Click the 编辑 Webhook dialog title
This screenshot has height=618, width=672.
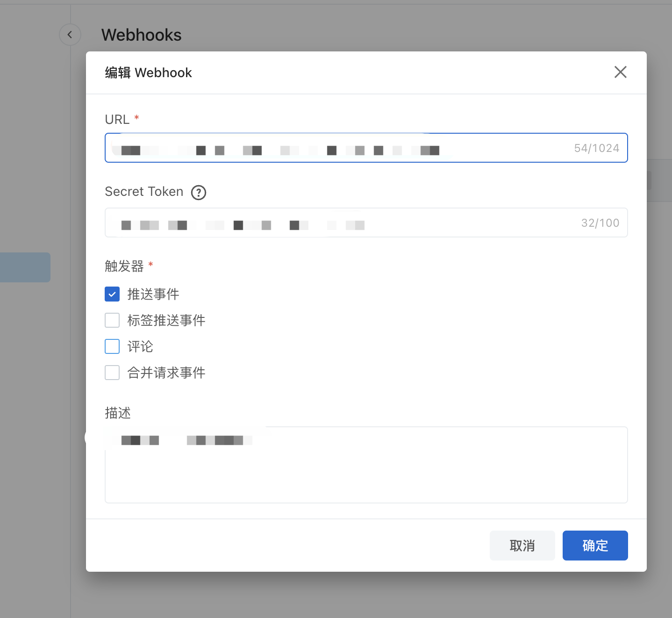(148, 72)
